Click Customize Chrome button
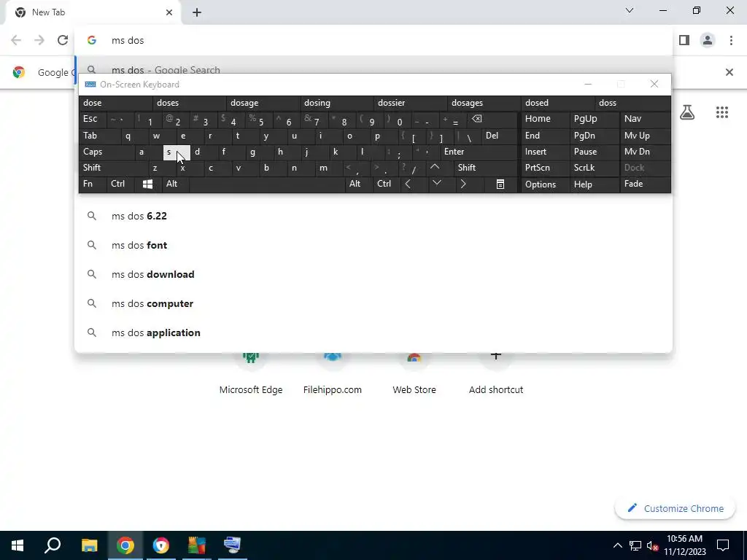This screenshot has width=747, height=560. [x=675, y=508]
